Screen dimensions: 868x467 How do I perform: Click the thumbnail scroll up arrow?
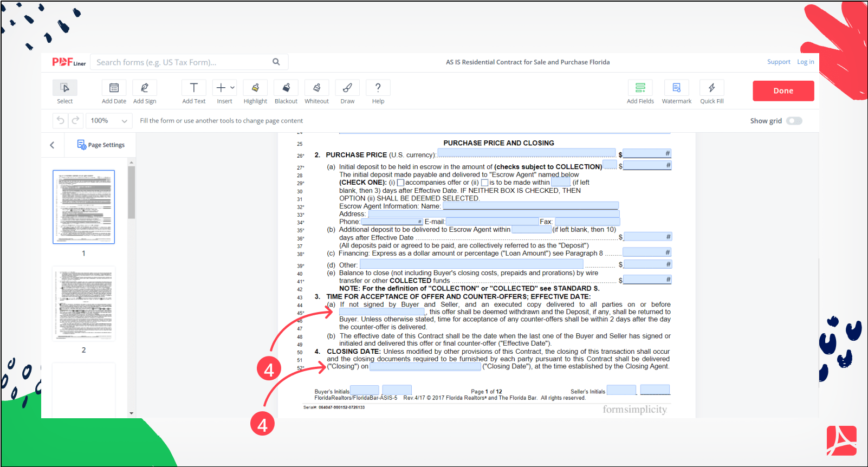pos(131,162)
